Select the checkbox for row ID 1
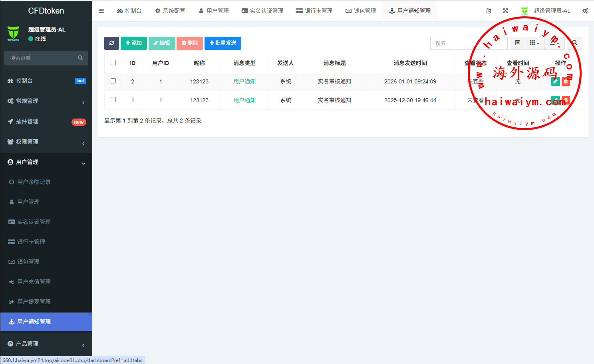Image resolution: width=594 pixels, height=364 pixels. click(113, 100)
